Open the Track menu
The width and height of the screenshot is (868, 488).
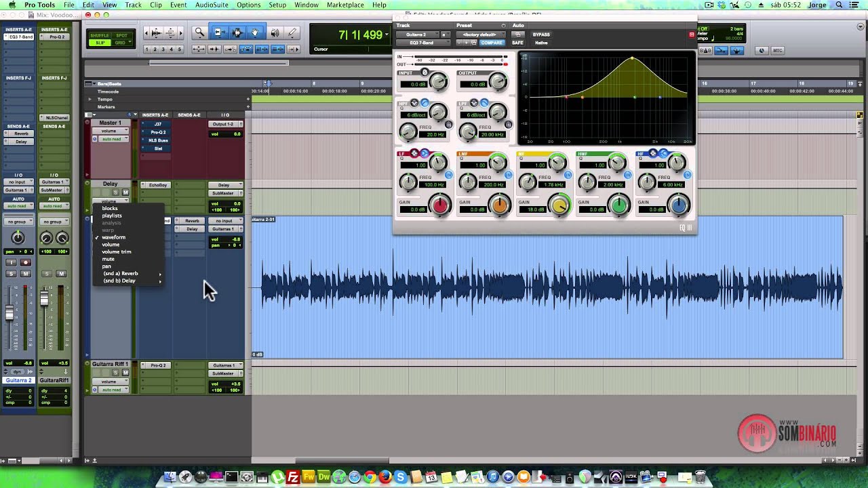click(x=134, y=5)
